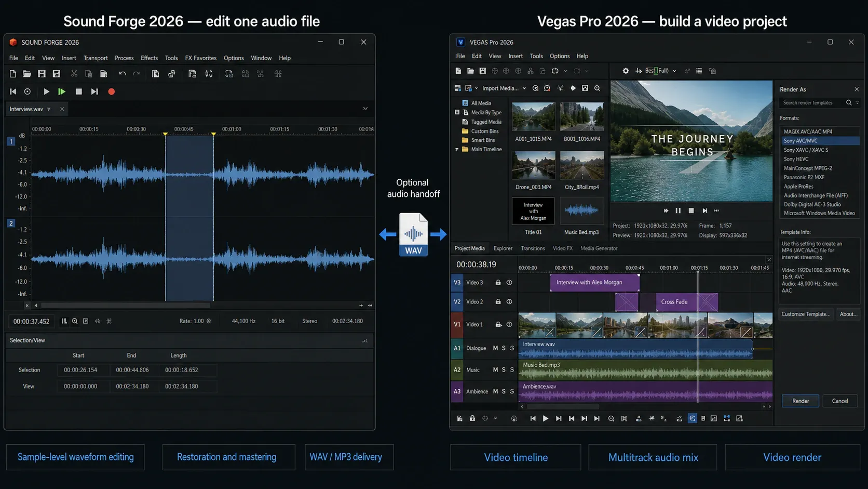Screen dimensions: 868x489
Task: Click the Render button
Action: (x=801, y=401)
